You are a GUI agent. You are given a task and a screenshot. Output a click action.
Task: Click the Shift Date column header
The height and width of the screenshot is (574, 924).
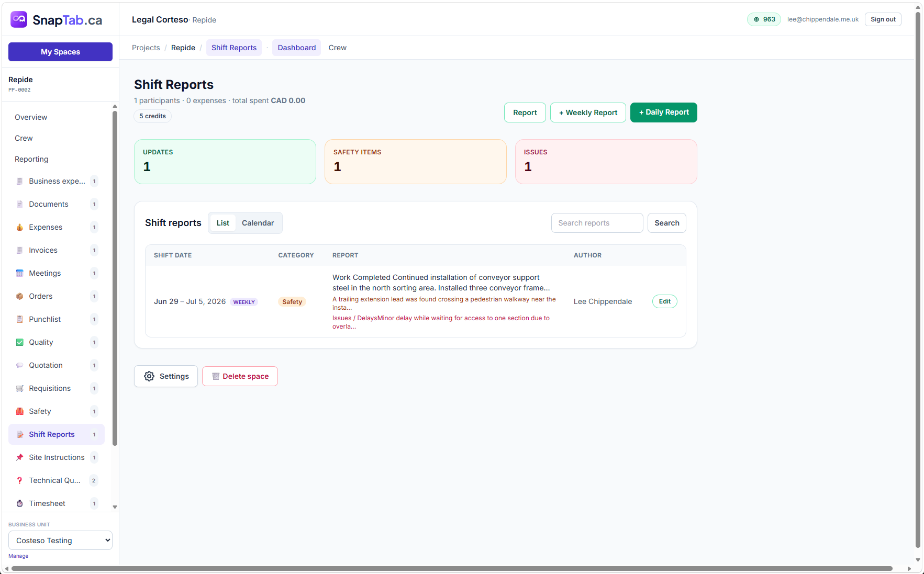point(173,255)
